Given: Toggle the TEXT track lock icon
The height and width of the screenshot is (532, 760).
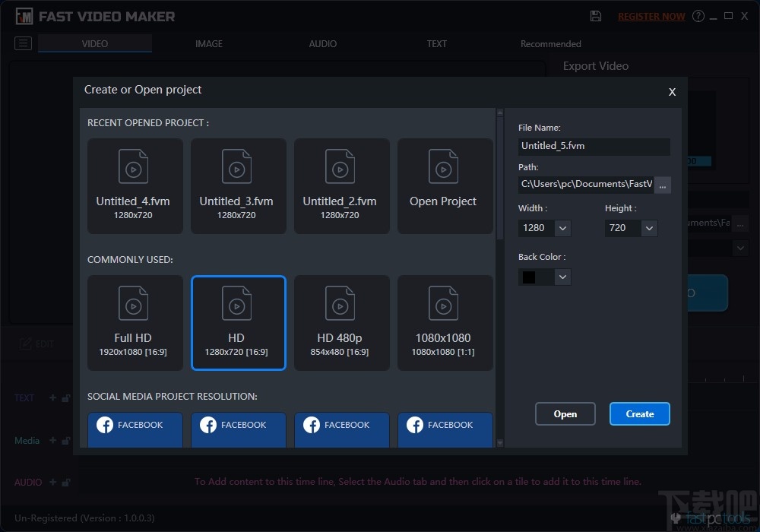Looking at the screenshot, I should [x=66, y=398].
